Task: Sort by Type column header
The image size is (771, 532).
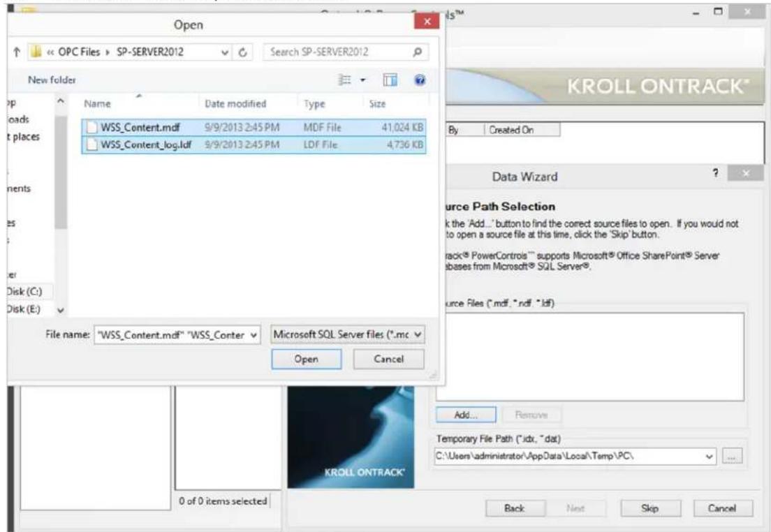Action: click(x=314, y=104)
